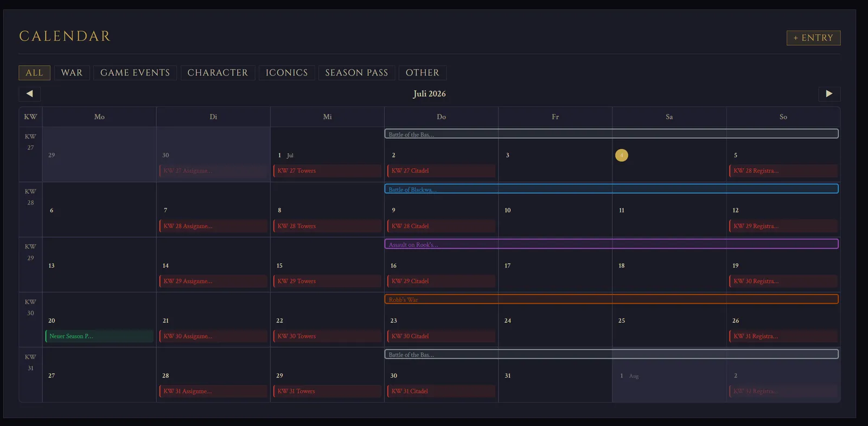The image size is (868, 426).
Task: Open the CHARACTER filter tab
Action: (x=218, y=73)
